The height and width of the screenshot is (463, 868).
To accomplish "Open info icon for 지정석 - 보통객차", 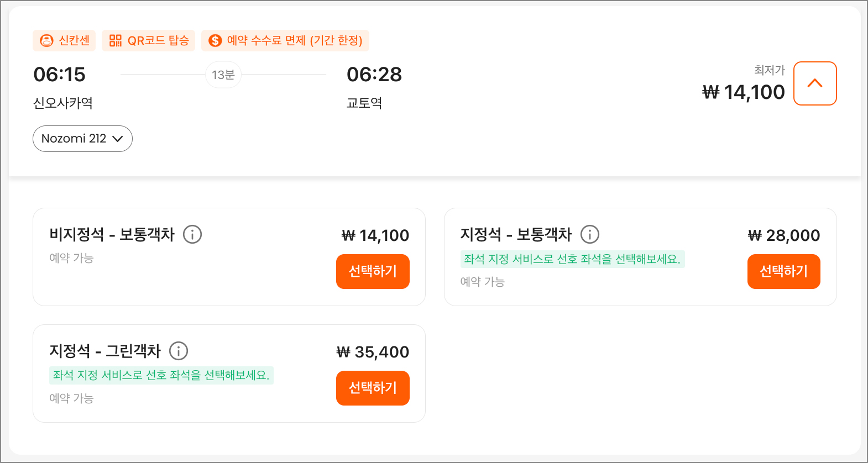I will tap(590, 234).
